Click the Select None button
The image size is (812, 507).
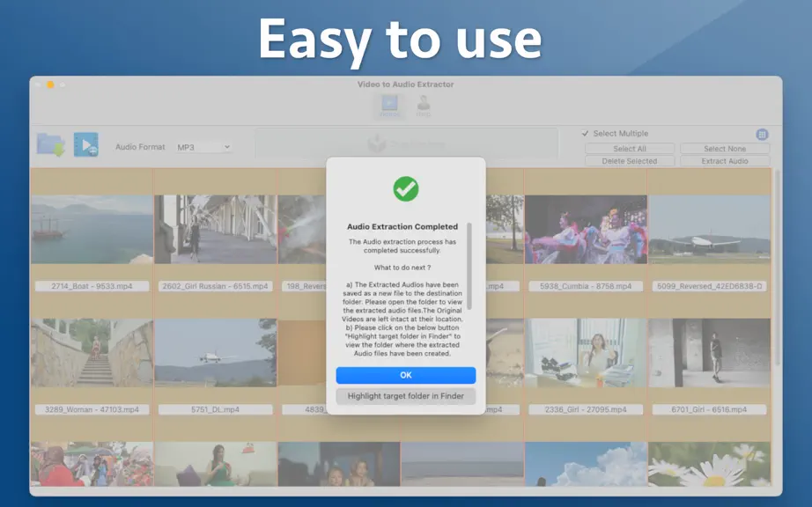725,149
